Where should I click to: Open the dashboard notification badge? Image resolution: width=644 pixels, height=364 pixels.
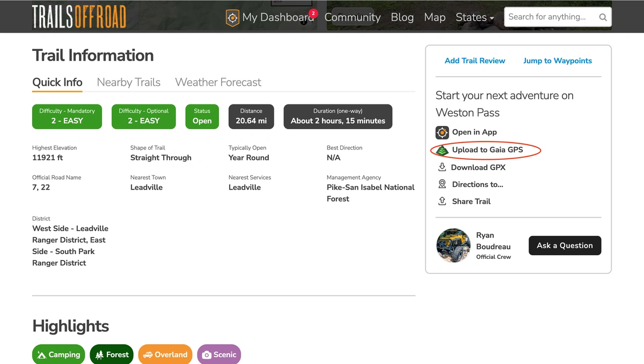click(x=313, y=13)
